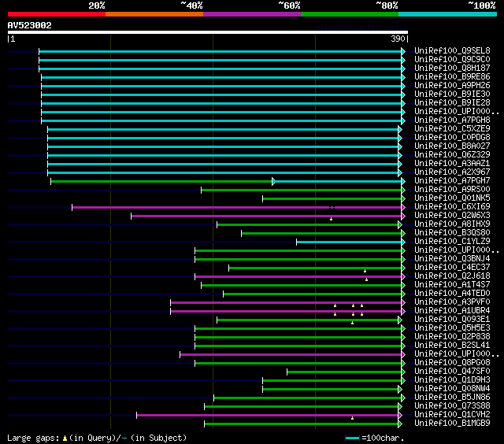This screenshot has height=444, width=504.
Task: Open the UniRef100_Q73S88 label
Action: [452, 406]
